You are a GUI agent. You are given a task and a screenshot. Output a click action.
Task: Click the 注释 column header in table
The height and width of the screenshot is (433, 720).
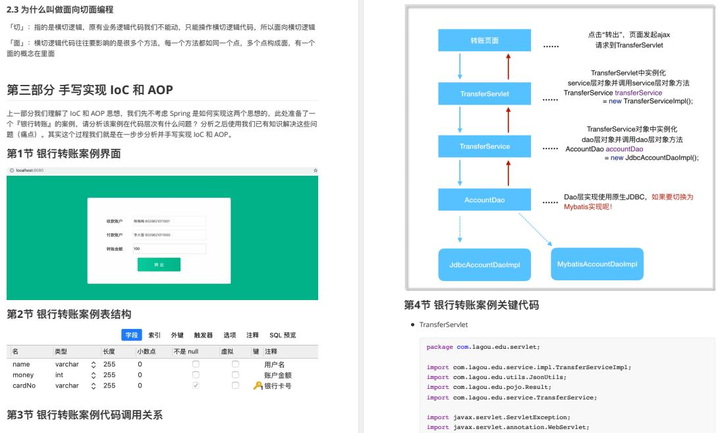click(270, 351)
